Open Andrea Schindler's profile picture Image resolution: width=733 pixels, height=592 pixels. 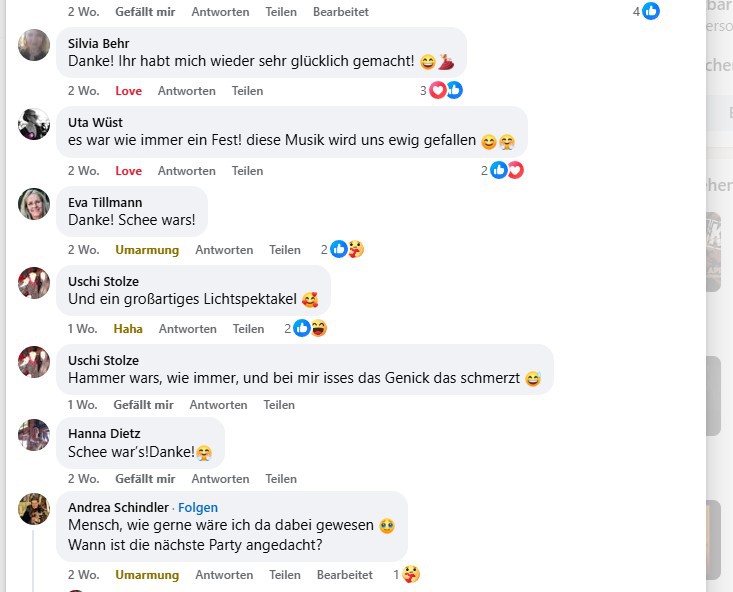[x=34, y=509]
